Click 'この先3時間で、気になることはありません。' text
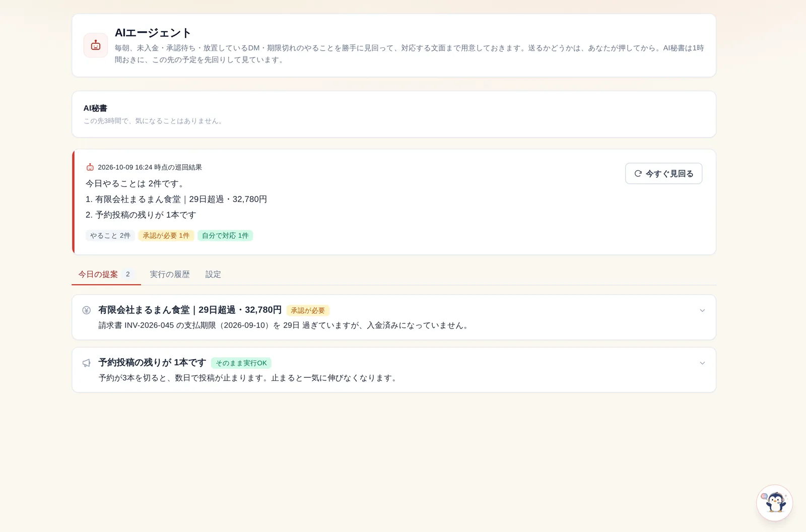Image resolution: width=806 pixels, height=532 pixels. [x=154, y=121]
